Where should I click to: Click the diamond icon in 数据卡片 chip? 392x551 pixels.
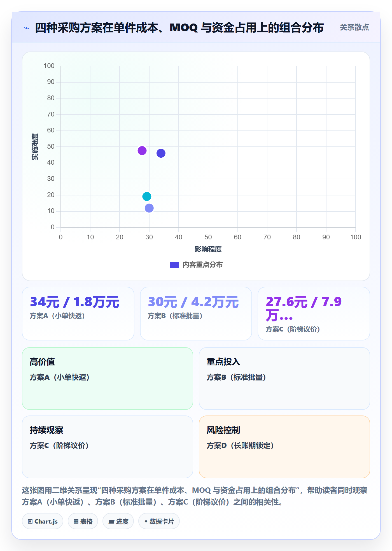coord(146,521)
